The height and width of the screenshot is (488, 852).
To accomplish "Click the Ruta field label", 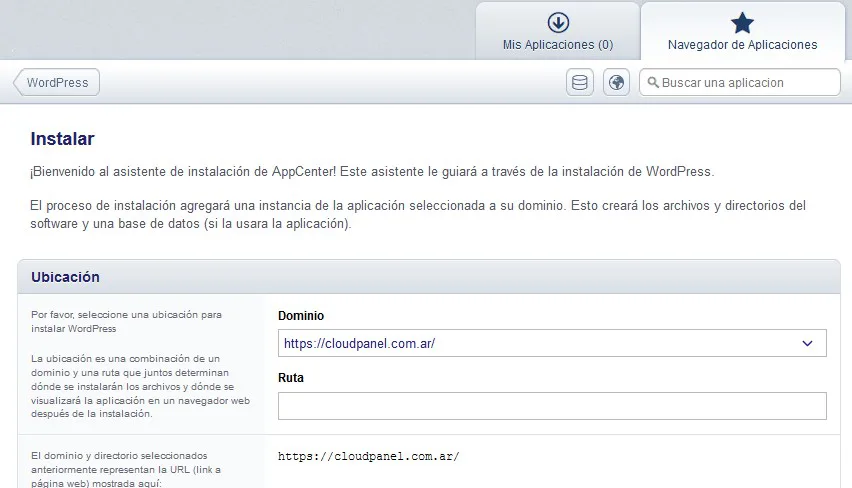I will coord(291,378).
